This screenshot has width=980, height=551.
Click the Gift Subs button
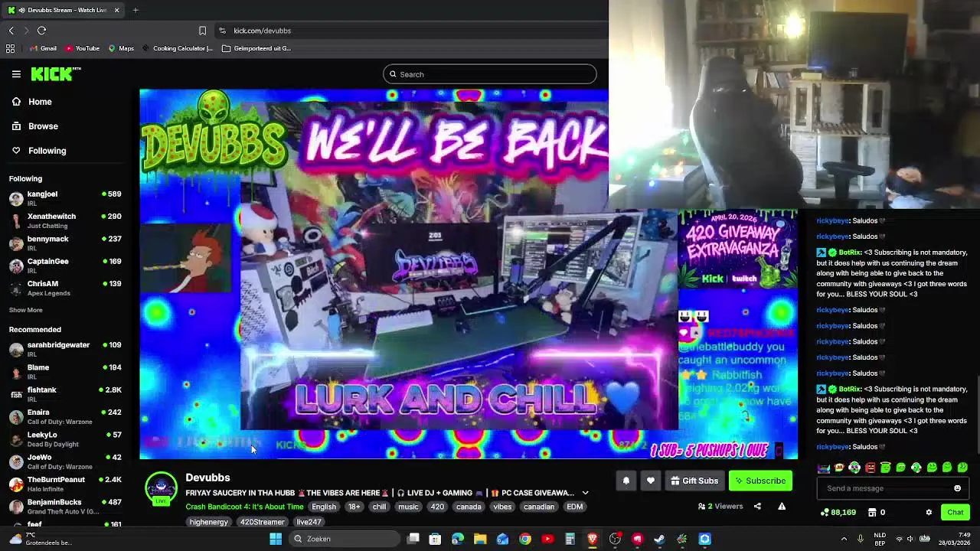pyautogui.click(x=694, y=481)
